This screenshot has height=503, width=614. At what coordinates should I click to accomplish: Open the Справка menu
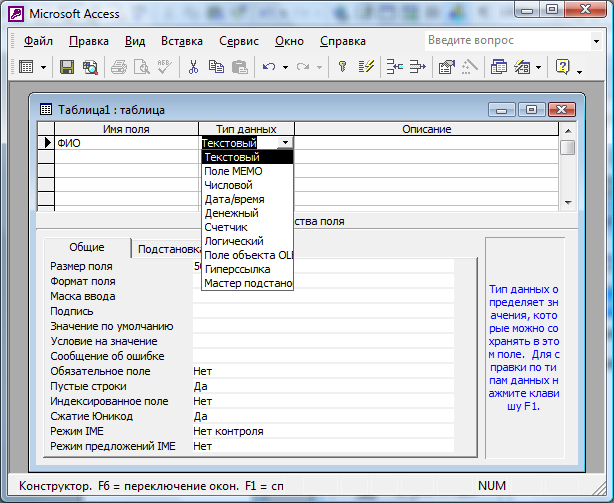pyautogui.click(x=343, y=41)
